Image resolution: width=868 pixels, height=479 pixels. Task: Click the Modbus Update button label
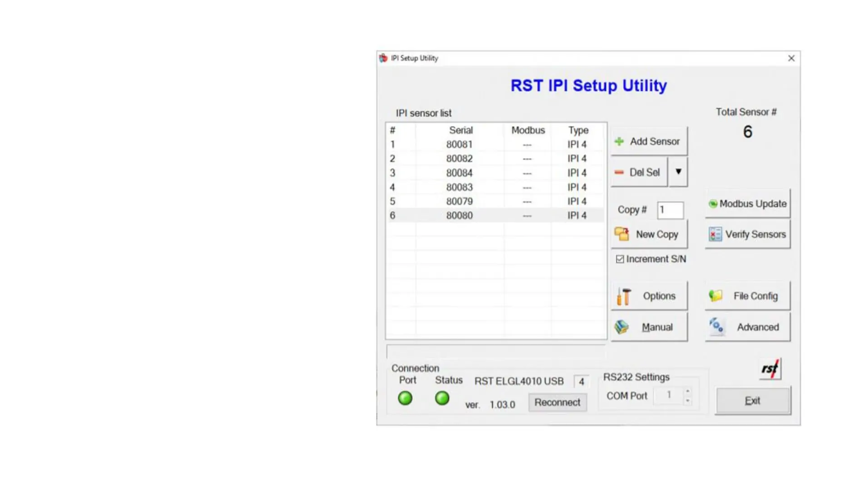click(x=753, y=204)
